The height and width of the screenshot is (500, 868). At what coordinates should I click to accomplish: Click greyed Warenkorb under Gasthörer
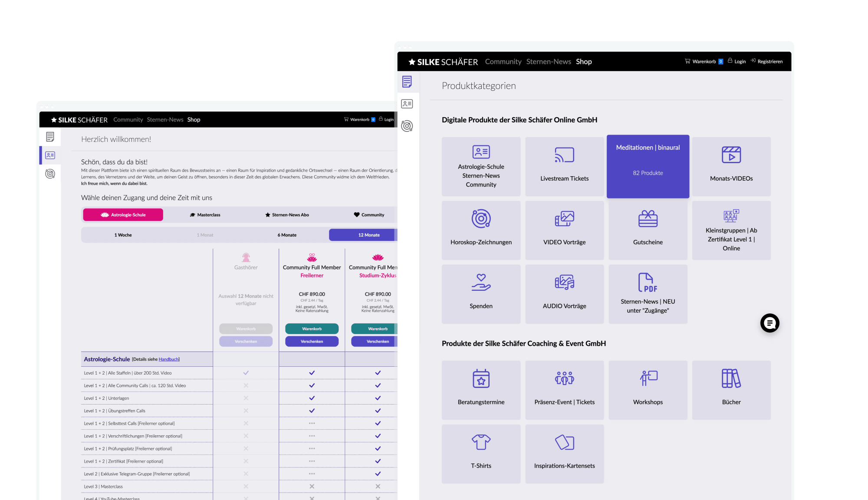[246, 329]
